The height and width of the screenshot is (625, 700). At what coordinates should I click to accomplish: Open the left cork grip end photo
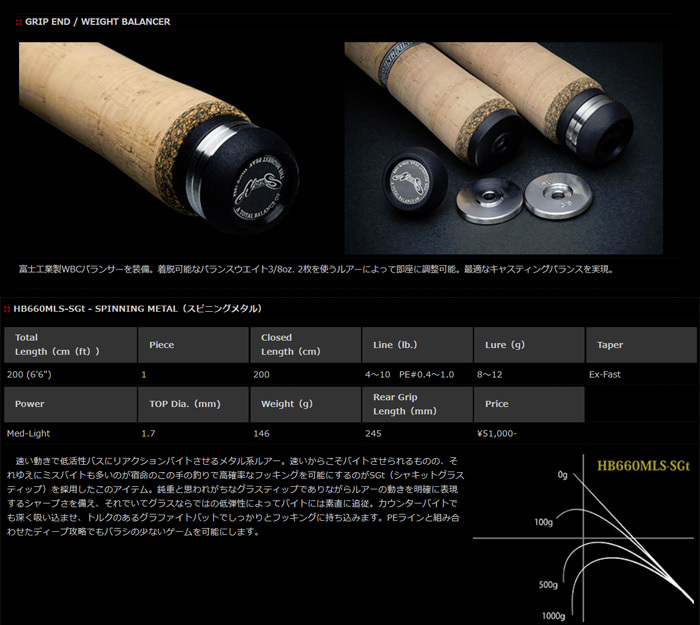click(160, 138)
